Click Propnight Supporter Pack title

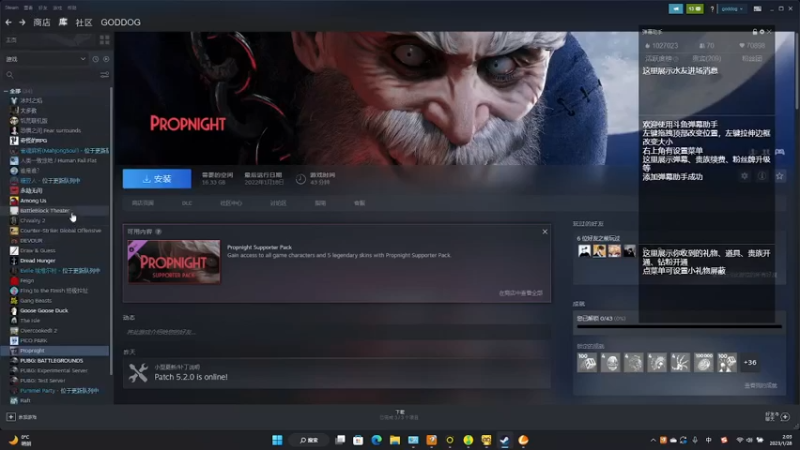pyautogui.click(x=259, y=247)
